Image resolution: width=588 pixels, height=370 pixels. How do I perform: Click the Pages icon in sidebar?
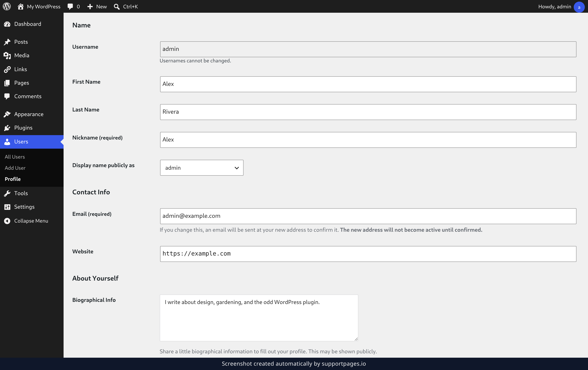[x=7, y=83]
